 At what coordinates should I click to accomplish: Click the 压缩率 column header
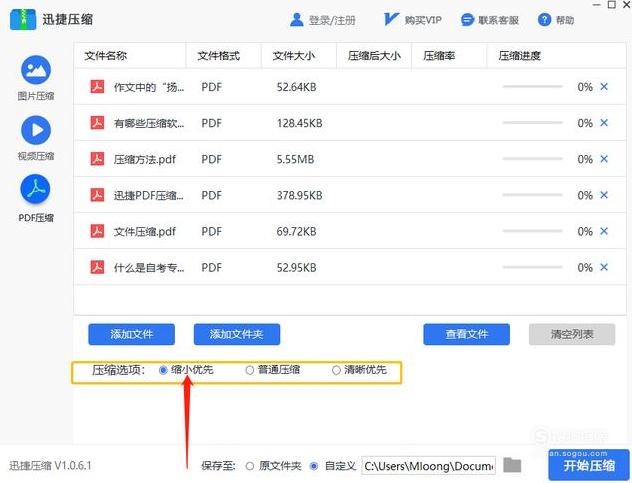click(x=439, y=56)
